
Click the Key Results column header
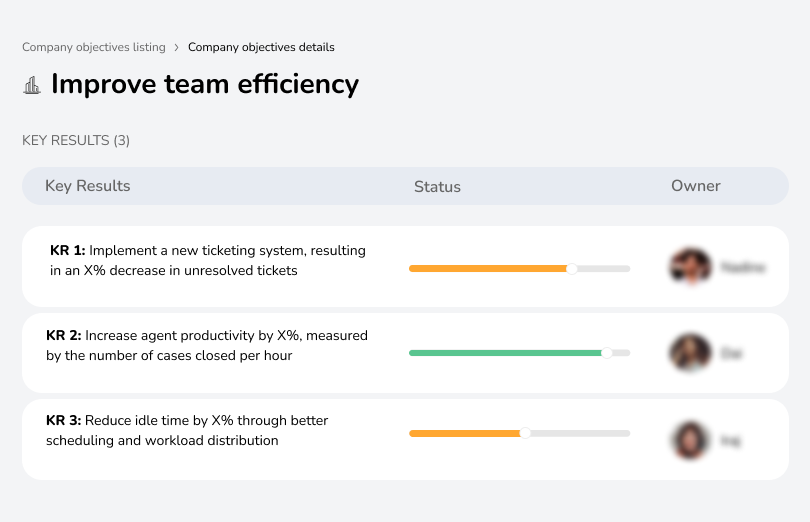(x=88, y=186)
